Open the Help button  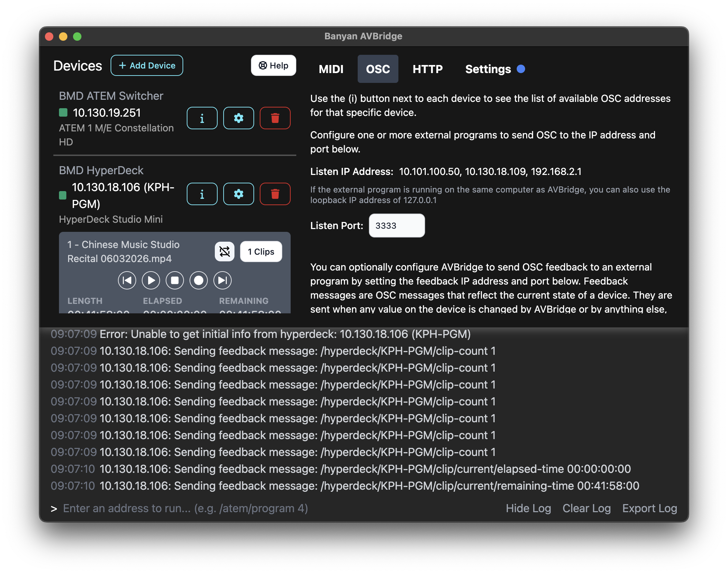tap(273, 65)
